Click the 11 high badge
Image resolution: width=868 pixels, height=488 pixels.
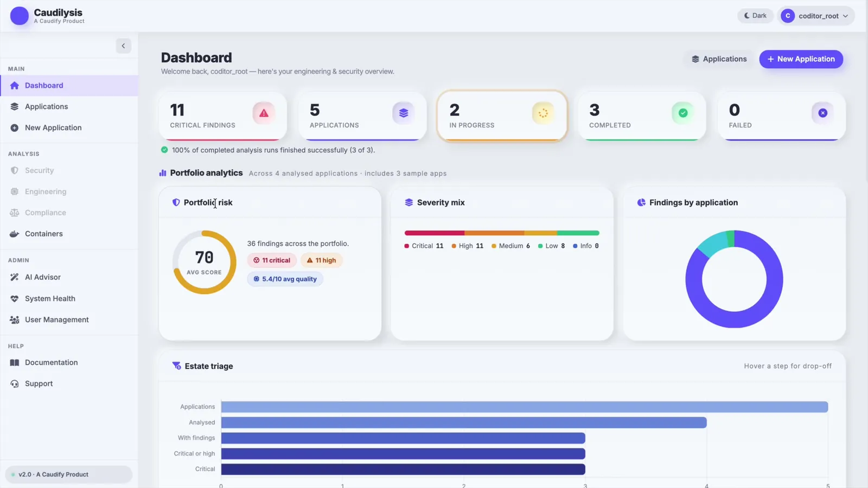321,260
